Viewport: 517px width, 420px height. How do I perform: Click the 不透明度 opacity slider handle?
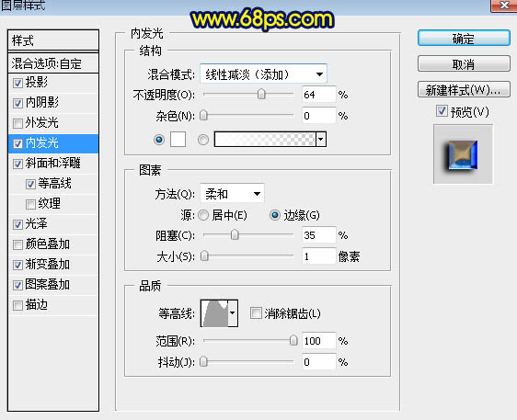pos(261,95)
